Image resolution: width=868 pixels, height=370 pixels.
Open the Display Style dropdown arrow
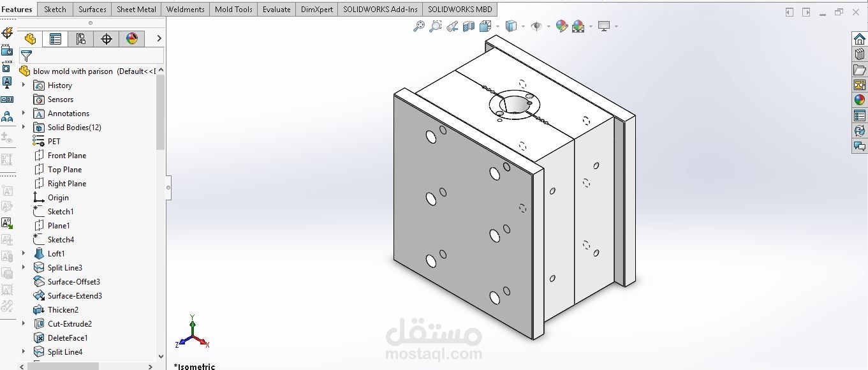pyautogui.click(x=523, y=26)
